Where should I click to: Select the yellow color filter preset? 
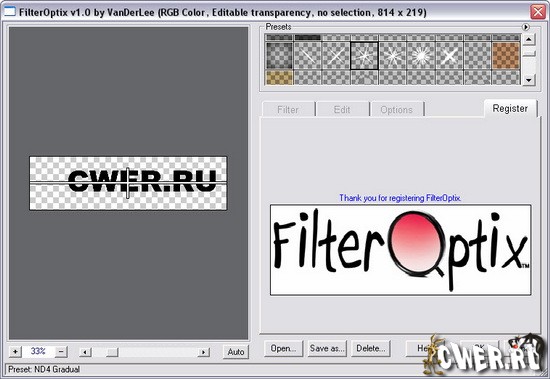[279, 78]
